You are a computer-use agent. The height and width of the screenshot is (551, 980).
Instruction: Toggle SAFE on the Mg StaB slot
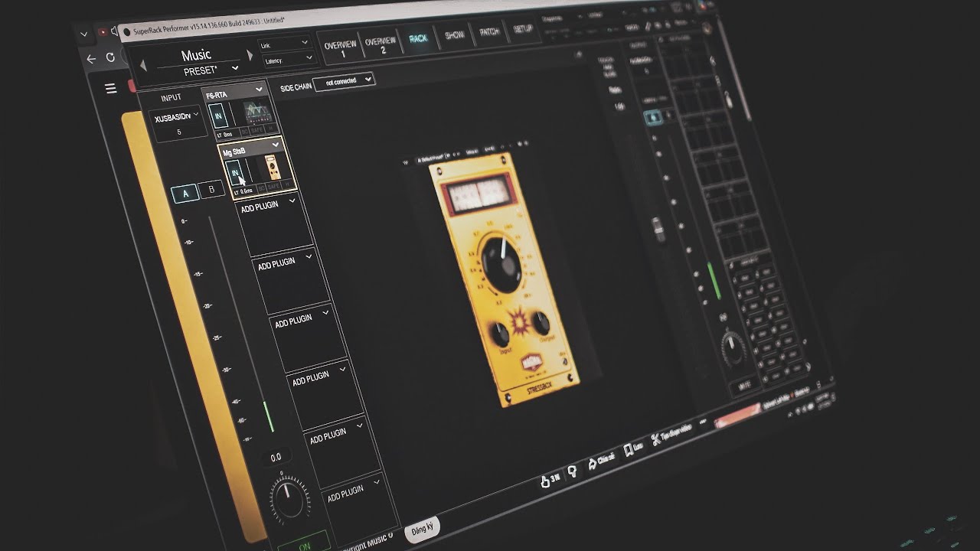275,186
